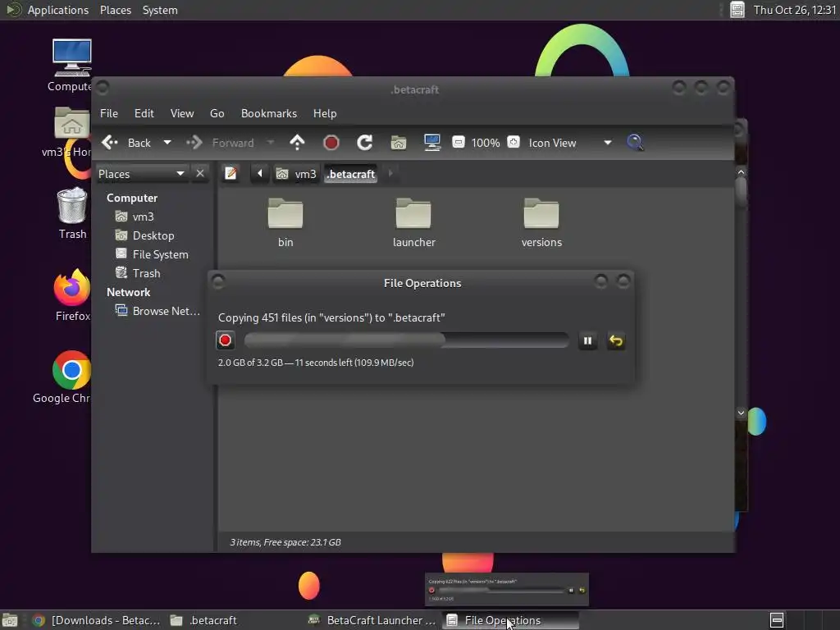Open the View menu
840x630 pixels.
tap(182, 113)
